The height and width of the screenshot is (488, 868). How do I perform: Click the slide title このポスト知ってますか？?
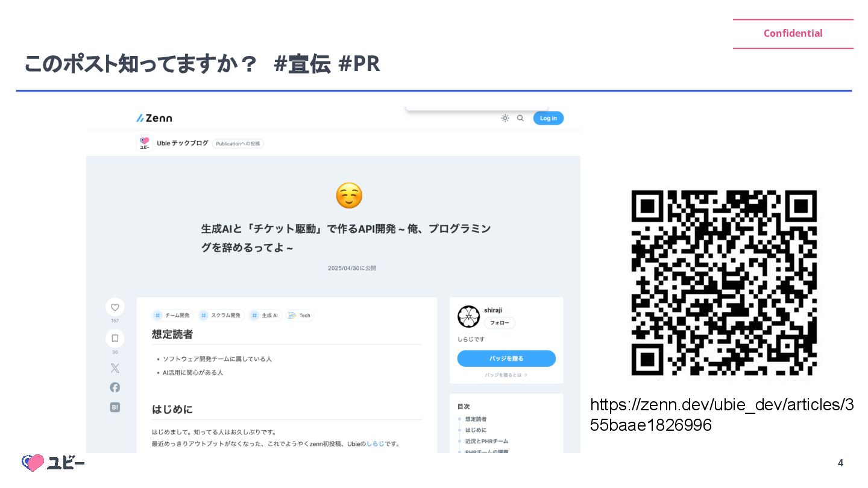140,63
